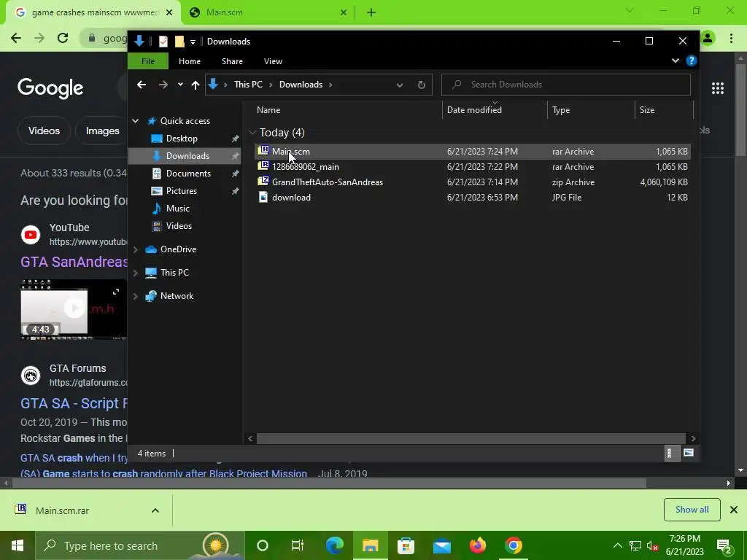Open the Share ribbon tab
Image resolution: width=747 pixels, height=560 pixels.
(232, 61)
